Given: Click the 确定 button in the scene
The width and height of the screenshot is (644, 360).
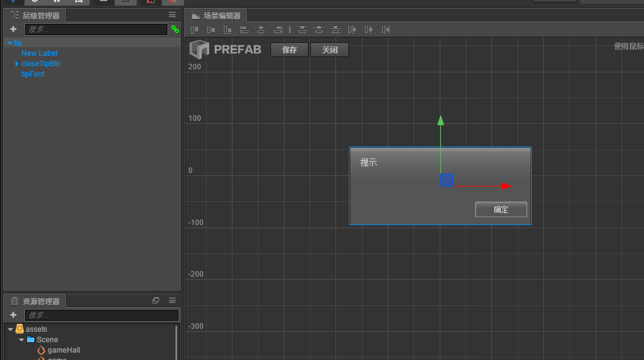Looking at the screenshot, I should tap(500, 209).
